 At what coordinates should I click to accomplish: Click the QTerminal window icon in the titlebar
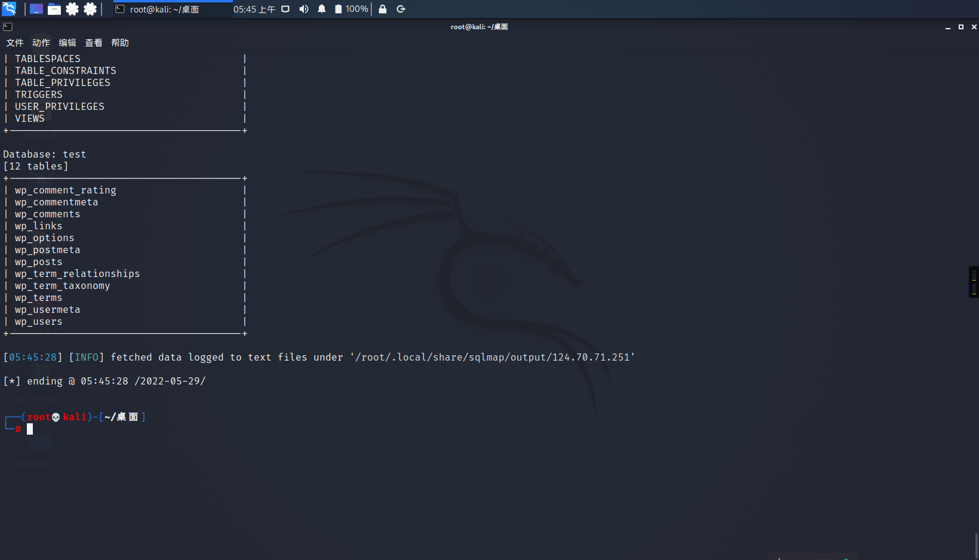click(x=8, y=27)
